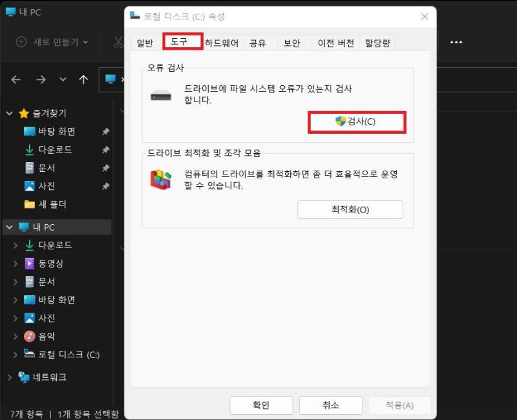The image size is (517, 420).
Task: Open 새 폴더 in sidebar
Action: click(52, 204)
